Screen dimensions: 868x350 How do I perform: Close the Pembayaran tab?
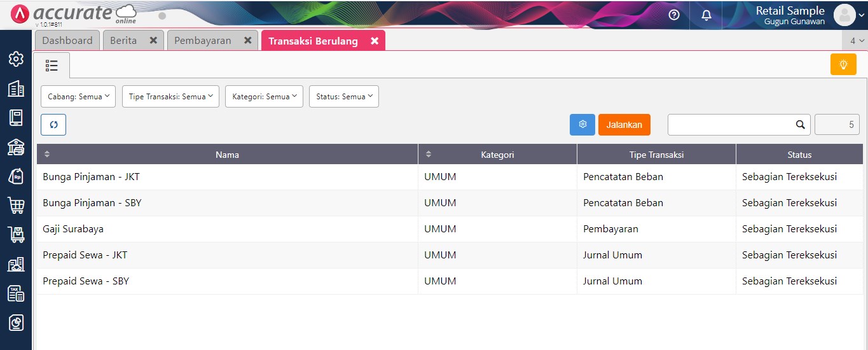tap(248, 40)
